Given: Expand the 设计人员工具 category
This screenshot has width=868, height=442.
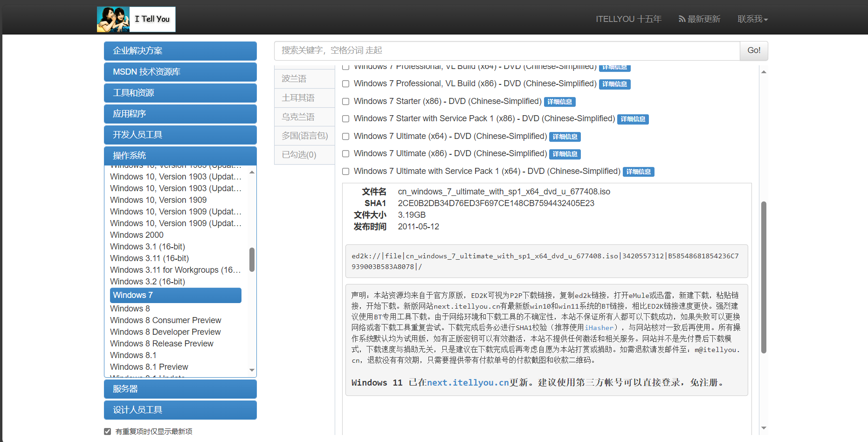Looking at the screenshot, I should point(180,410).
